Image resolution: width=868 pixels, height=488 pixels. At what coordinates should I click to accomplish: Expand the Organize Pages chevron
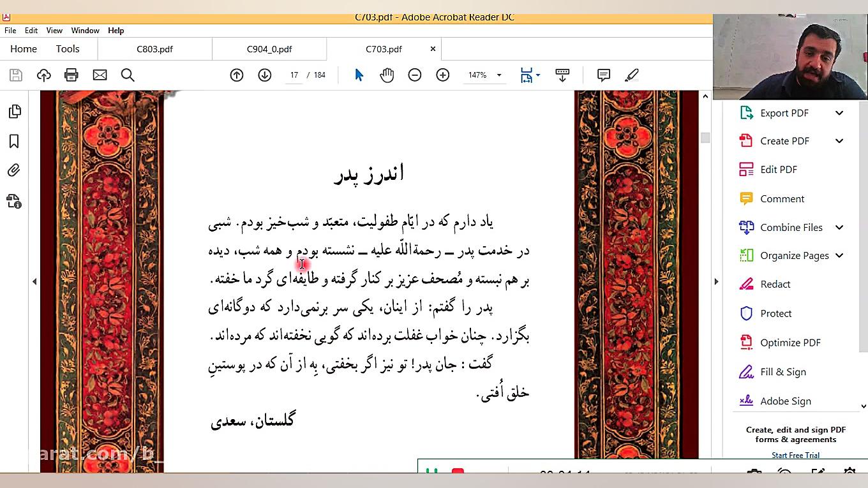[x=839, y=255]
